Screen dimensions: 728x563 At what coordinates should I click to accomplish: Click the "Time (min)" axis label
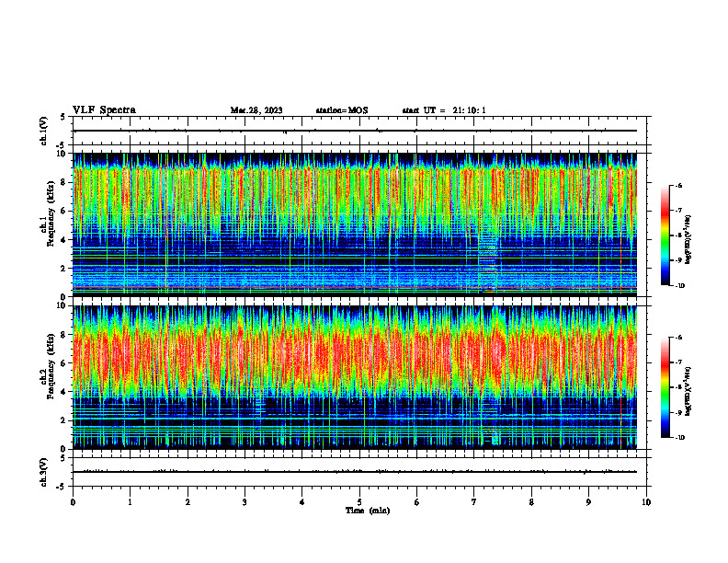tap(368, 511)
